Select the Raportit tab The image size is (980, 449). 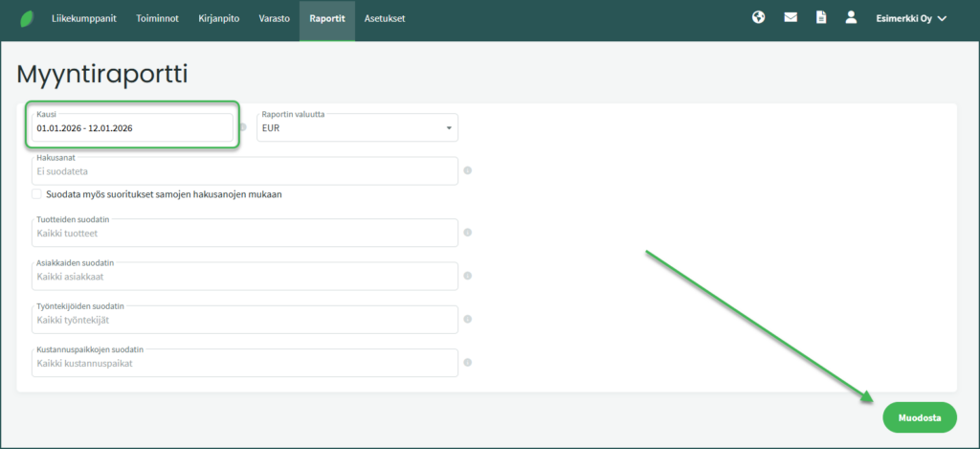pyautogui.click(x=326, y=18)
